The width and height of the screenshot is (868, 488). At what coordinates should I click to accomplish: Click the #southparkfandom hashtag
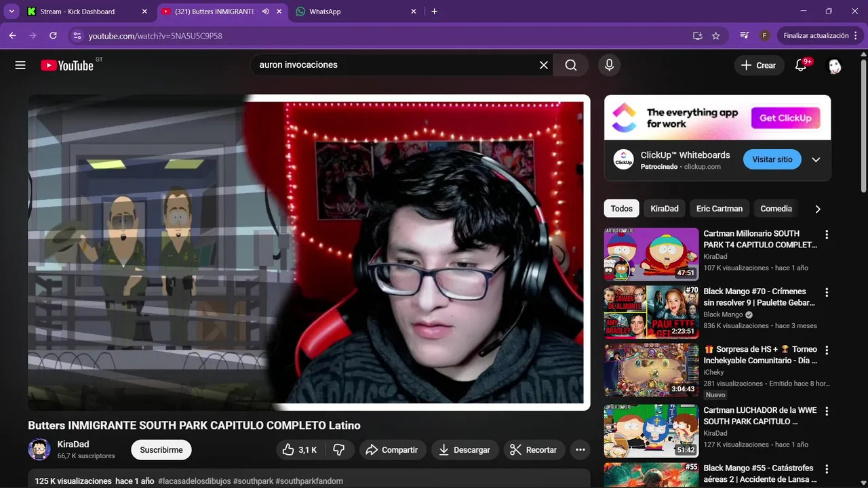(309, 481)
